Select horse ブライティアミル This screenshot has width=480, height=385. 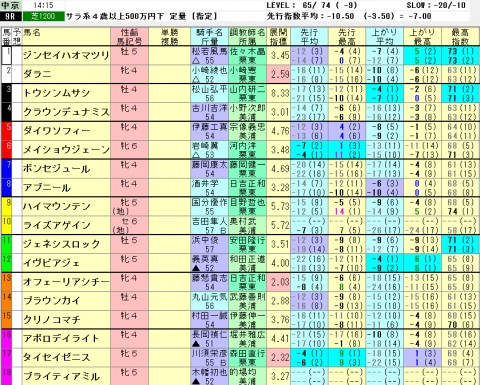[61, 376]
